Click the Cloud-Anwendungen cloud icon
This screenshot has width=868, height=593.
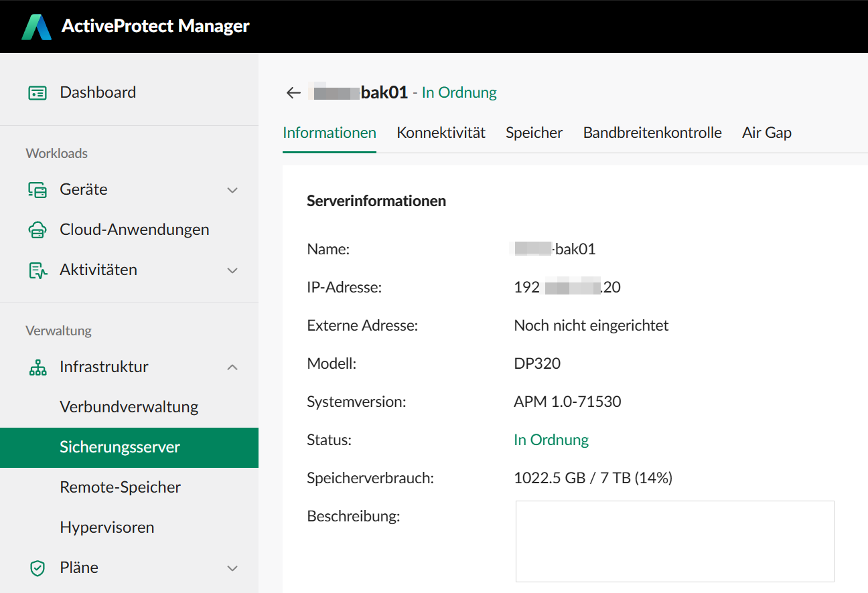pos(38,230)
